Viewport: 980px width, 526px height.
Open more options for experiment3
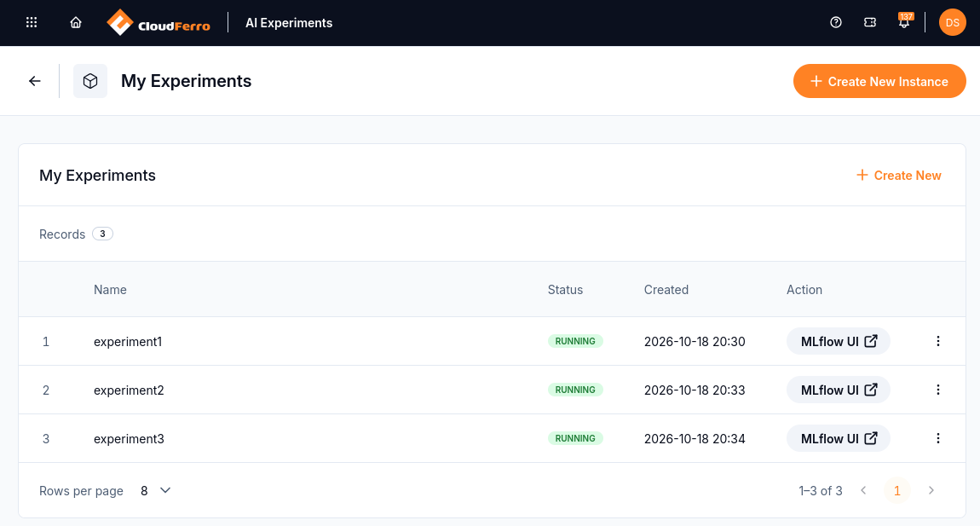click(x=938, y=438)
